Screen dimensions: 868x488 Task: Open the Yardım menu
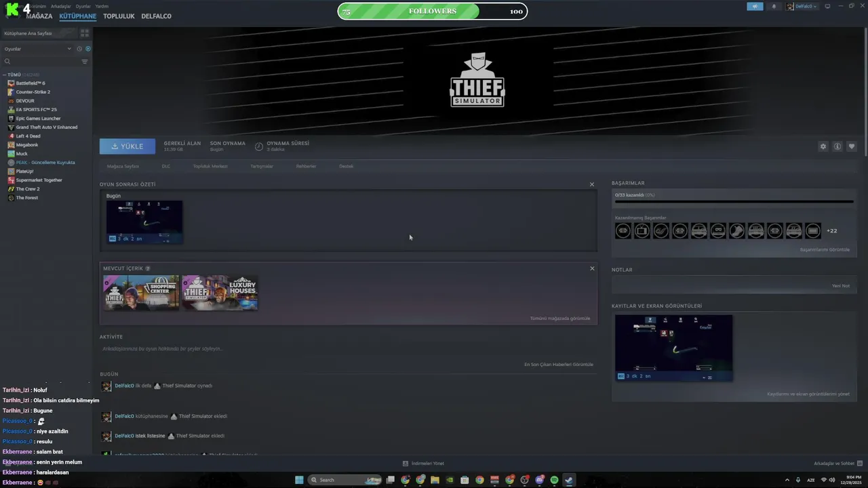(102, 6)
